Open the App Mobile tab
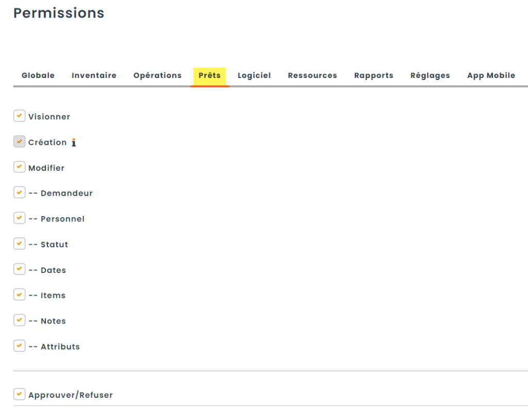The width and height of the screenshot is (528, 420). click(491, 75)
